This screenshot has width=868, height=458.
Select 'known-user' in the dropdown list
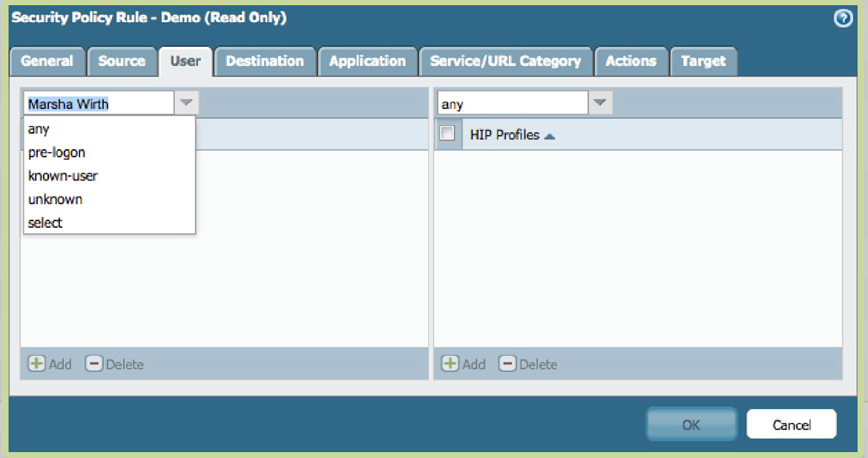pos(63,176)
